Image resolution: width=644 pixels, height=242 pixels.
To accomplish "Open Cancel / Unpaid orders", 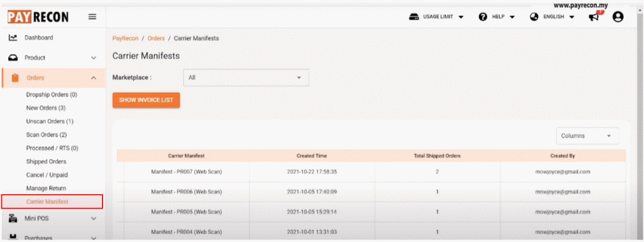I will pos(47,175).
